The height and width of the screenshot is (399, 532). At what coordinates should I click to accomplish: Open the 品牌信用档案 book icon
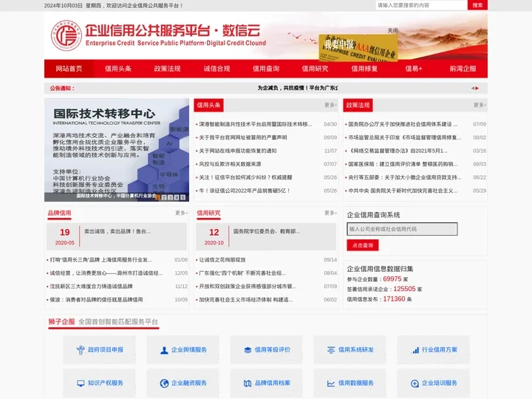(248, 383)
